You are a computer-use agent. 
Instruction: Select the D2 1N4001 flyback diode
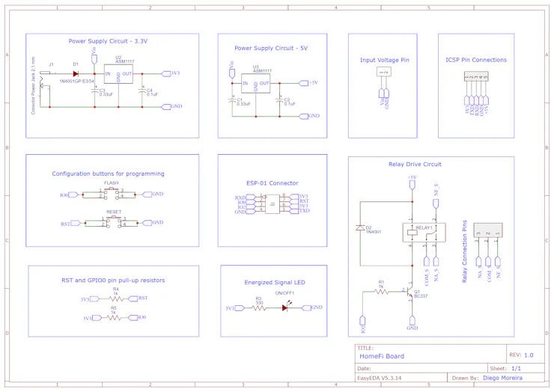point(360,227)
